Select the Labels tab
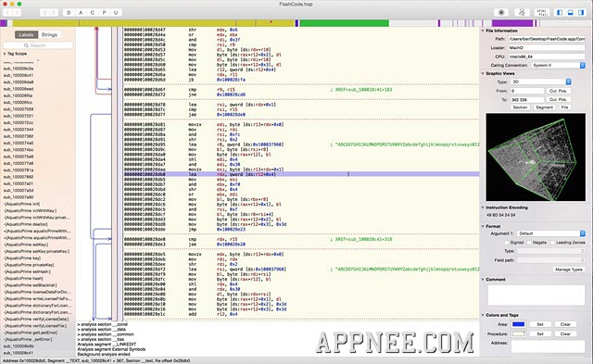 coord(26,35)
